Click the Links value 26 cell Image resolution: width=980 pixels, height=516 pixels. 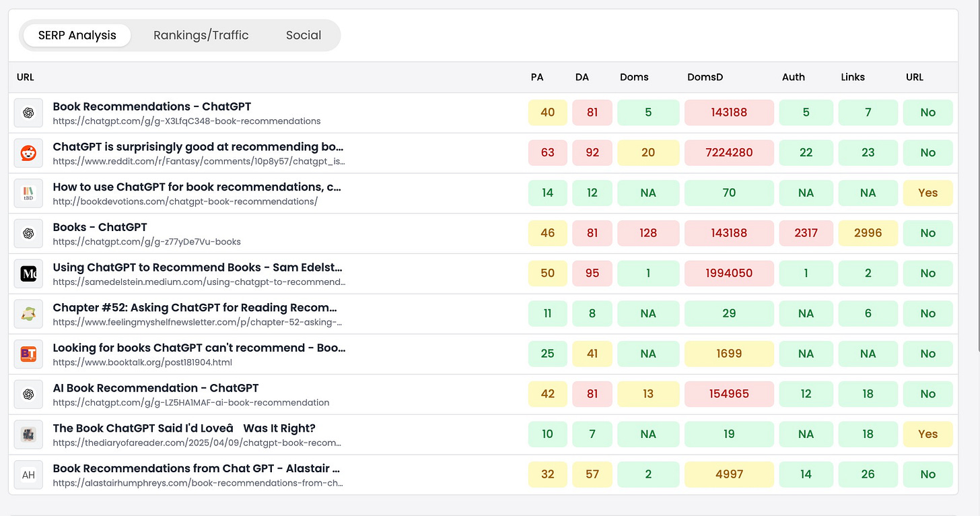[x=868, y=474]
